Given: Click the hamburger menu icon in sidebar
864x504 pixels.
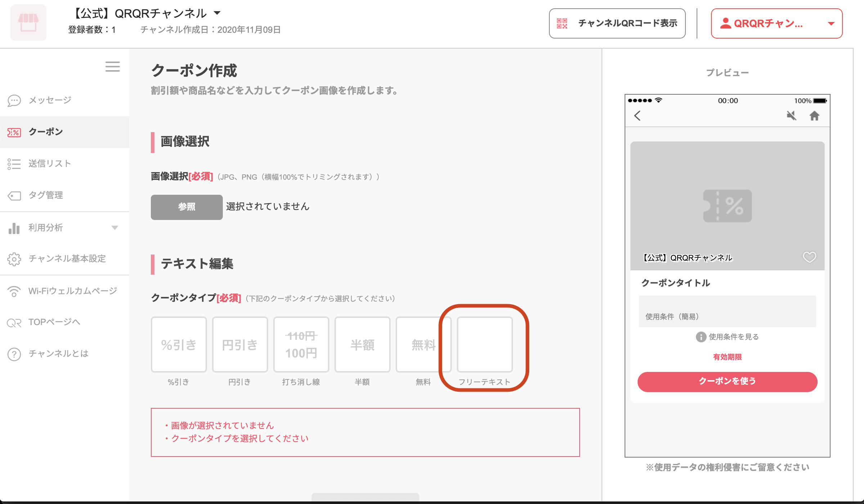Looking at the screenshot, I should coord(112,67).
